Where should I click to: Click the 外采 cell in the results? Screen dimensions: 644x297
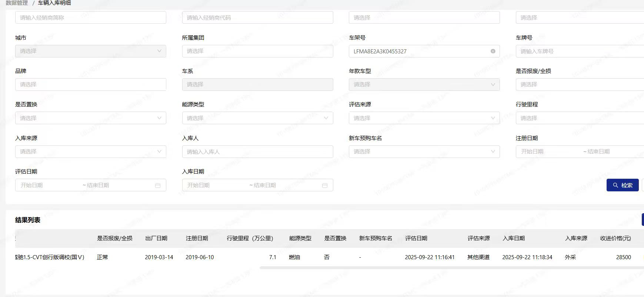[x=570, y=257]
